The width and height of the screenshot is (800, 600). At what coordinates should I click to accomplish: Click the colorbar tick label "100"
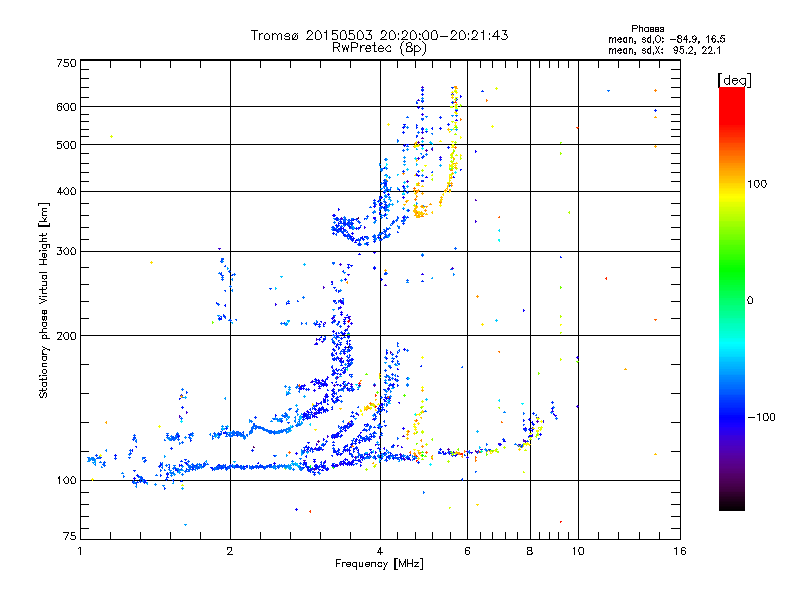(x=757, y=184)
